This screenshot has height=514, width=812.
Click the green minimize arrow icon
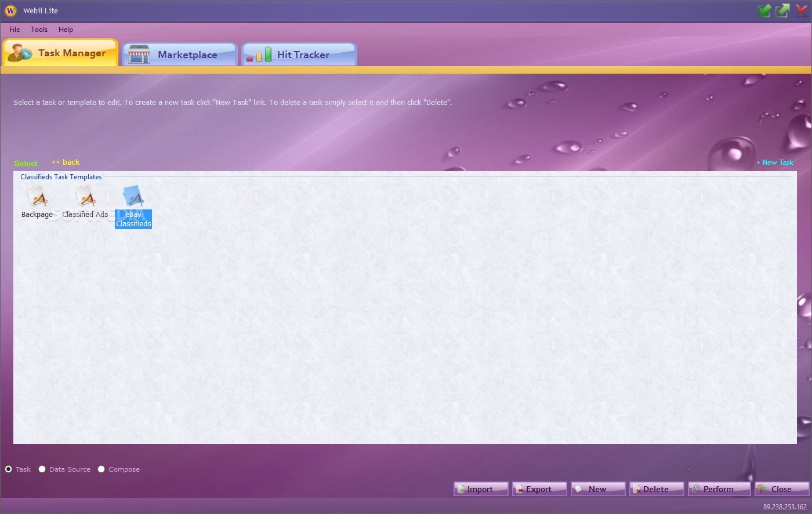click(x=764, y=10)
